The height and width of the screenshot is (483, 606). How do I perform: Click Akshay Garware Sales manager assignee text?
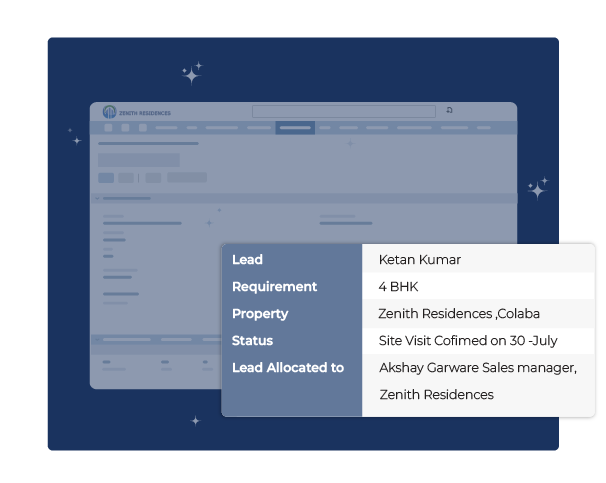(x=477, y=368)
